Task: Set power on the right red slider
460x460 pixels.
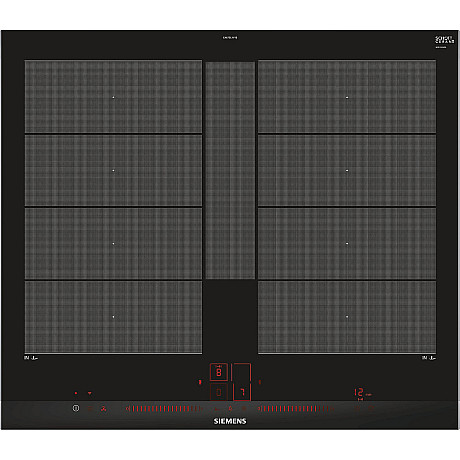Action: pos(296,408)
